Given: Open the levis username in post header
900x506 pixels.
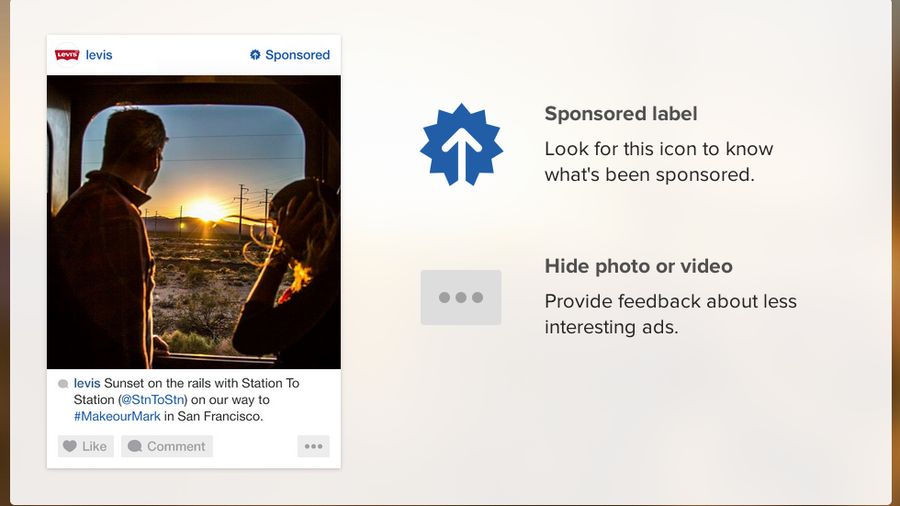Looking at the screenshot, I should [99, 55].
